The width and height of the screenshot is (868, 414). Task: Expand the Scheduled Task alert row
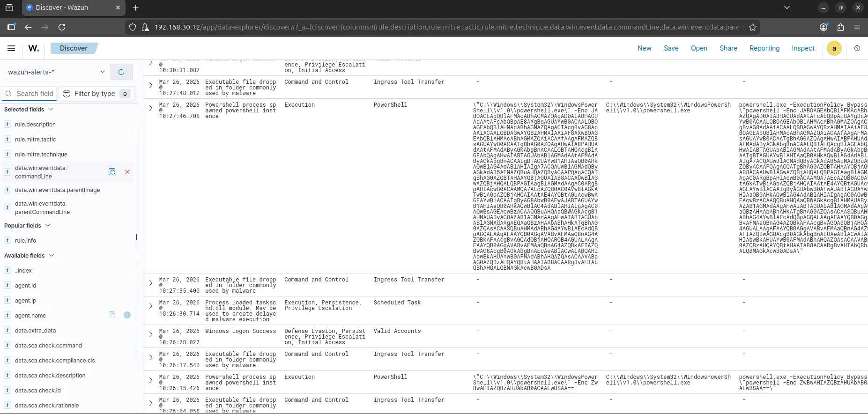(151, 306)
